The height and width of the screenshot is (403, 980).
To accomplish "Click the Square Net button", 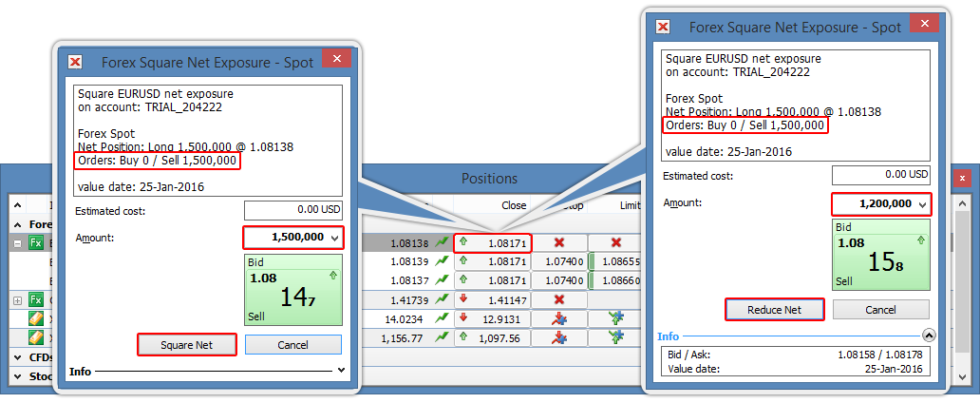I will tap(186, 344).
